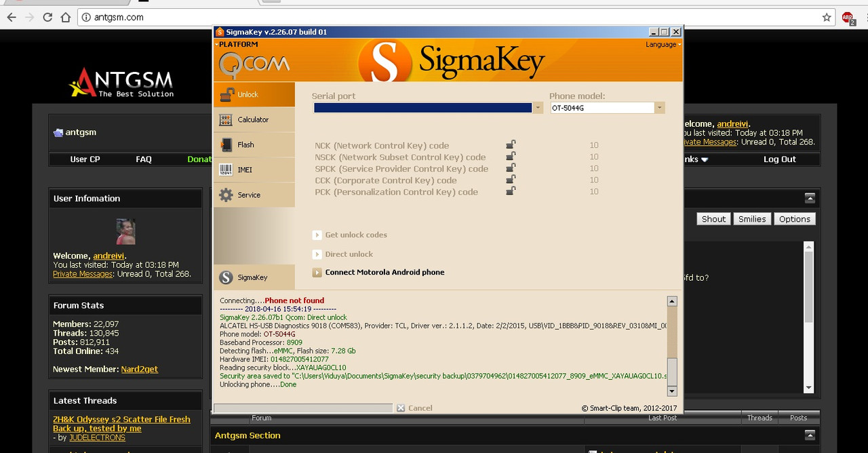Click the NCK code padlock icon
This screenshot has width=868, height=453.
tap(511, 145)
